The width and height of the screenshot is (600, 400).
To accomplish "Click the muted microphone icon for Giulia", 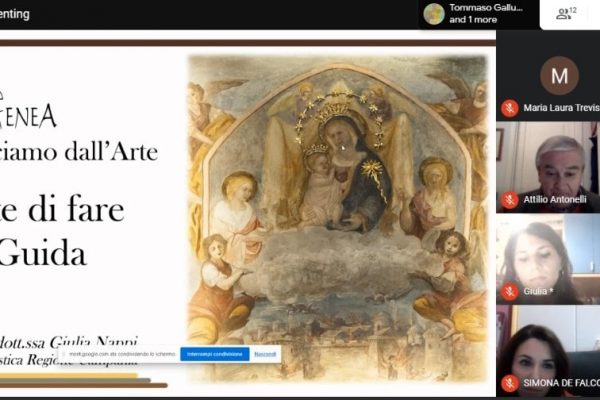I will click(x=510, y=292).
